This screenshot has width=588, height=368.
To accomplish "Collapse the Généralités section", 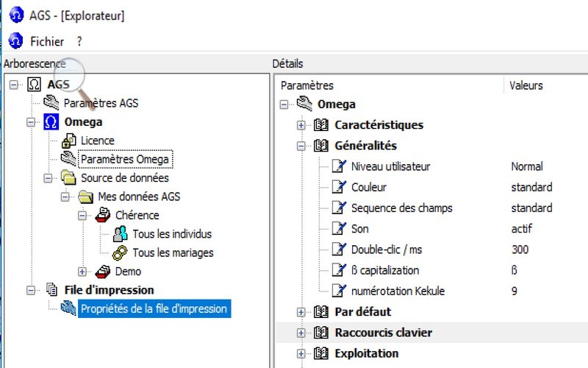I will click(301, 146).
